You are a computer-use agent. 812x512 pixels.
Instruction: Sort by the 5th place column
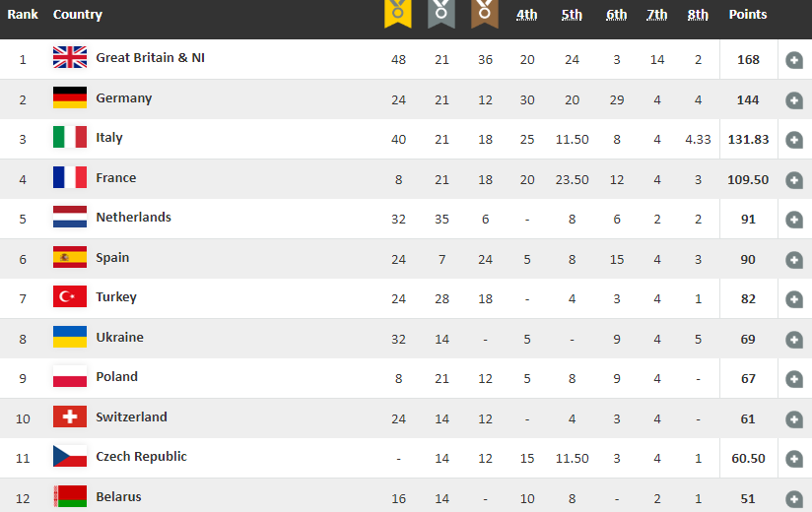[x=572, y=15]
